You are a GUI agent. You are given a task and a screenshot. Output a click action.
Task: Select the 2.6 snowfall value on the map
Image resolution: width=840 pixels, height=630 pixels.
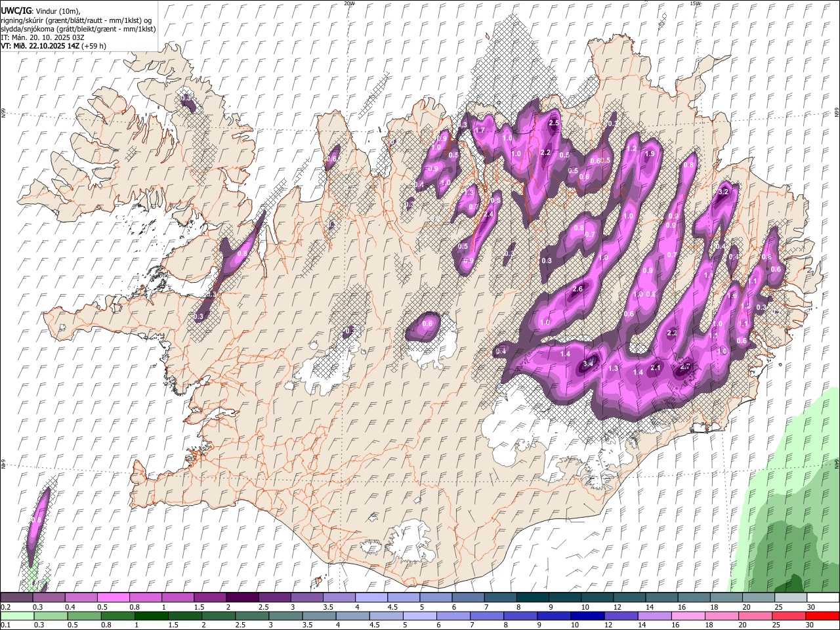click(578, 289)
